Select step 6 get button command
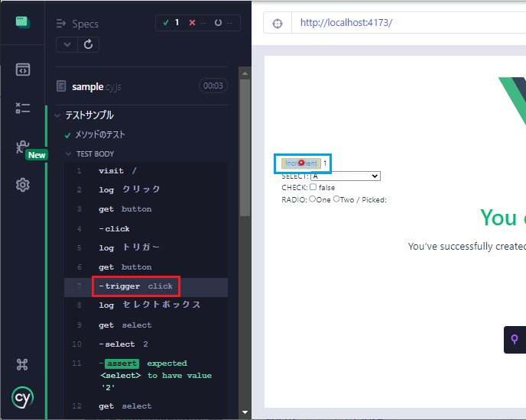 [146, 267]
